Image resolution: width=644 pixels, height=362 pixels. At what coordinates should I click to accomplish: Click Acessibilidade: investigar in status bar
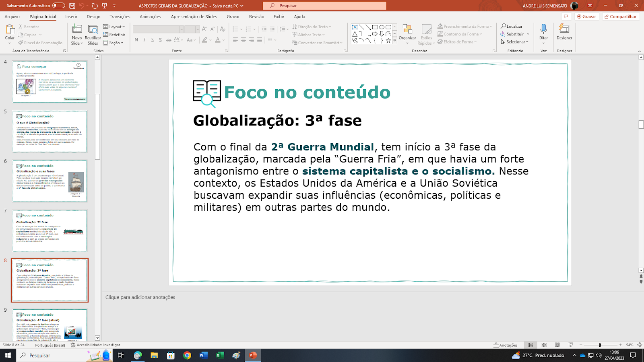[x=95, y=345]
